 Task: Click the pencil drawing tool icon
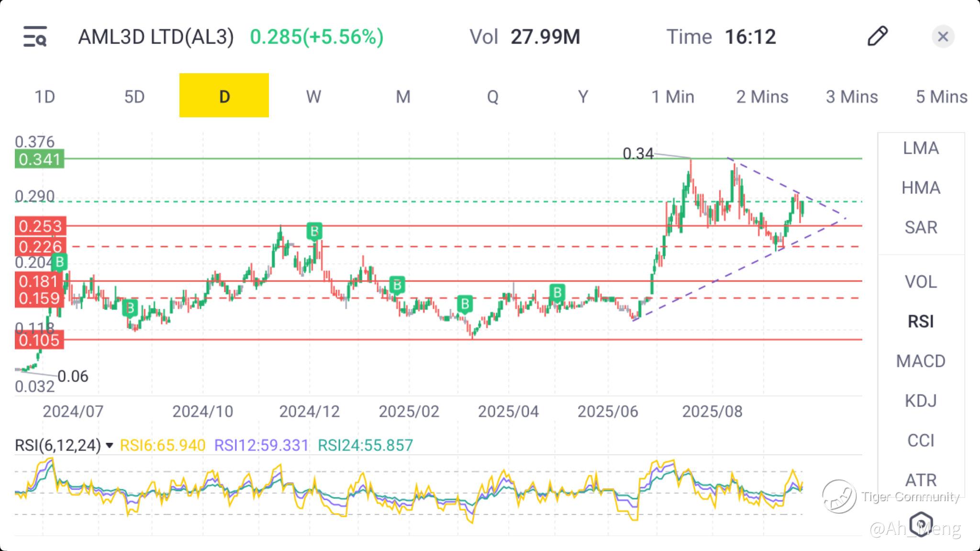(877, 36)
